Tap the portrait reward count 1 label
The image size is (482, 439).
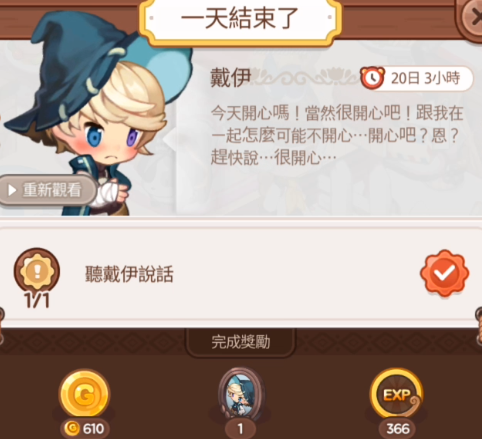pos(241,429)
